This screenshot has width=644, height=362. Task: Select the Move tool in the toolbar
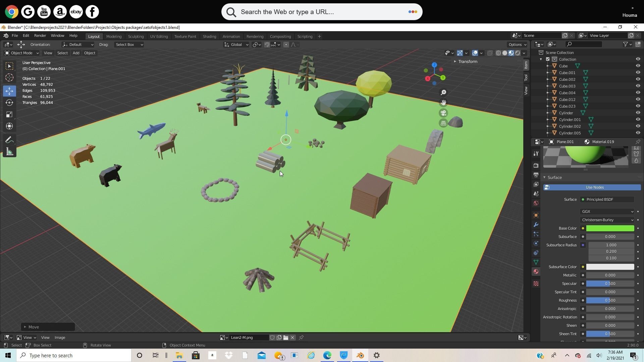tap(9, 90)
